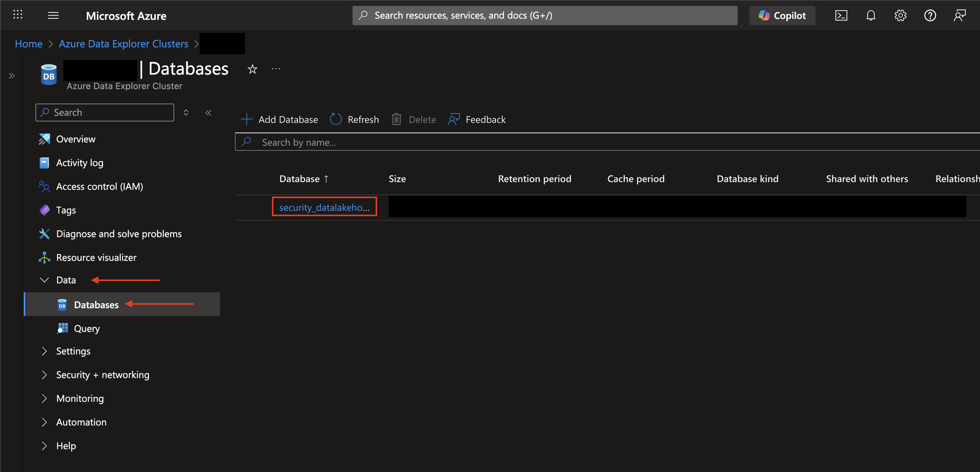Click the Delete toolbar button
Screen dimensions: 980x472
point(414,119)
